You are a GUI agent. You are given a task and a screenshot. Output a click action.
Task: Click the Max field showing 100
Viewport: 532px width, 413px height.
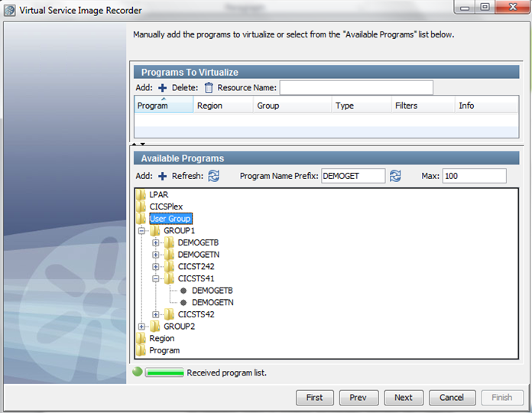click(x=475, y=176)
